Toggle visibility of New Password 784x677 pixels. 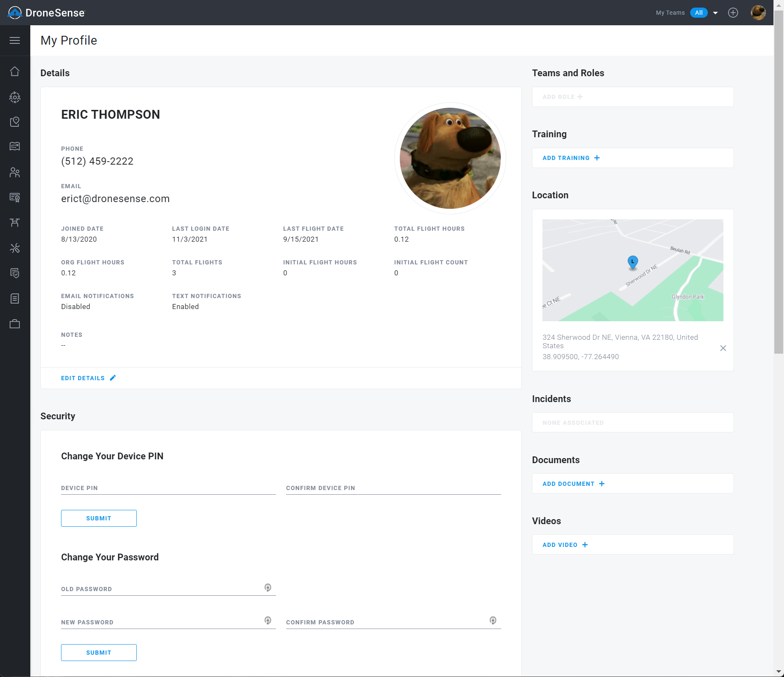(268, 621)
